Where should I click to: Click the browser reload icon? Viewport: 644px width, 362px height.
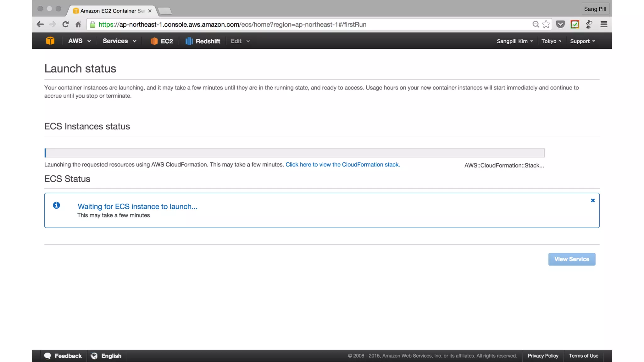point(65,25)
